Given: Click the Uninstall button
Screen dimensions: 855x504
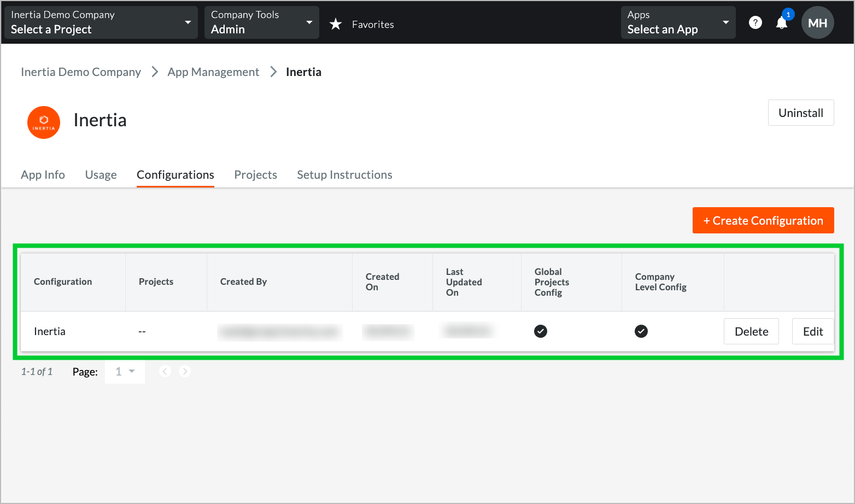Looking at the screenshot, I should (801, 113).
